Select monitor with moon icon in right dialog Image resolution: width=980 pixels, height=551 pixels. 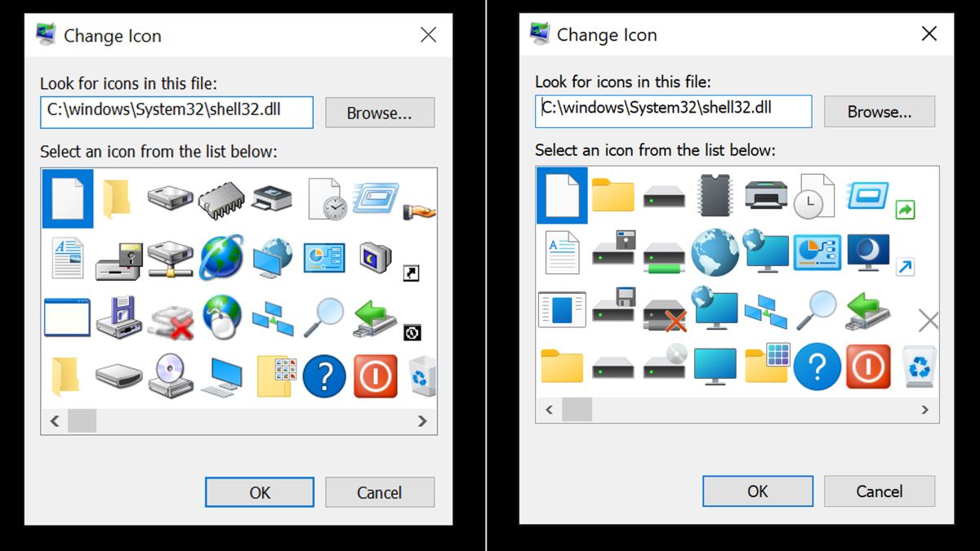[x=867, y=252]
